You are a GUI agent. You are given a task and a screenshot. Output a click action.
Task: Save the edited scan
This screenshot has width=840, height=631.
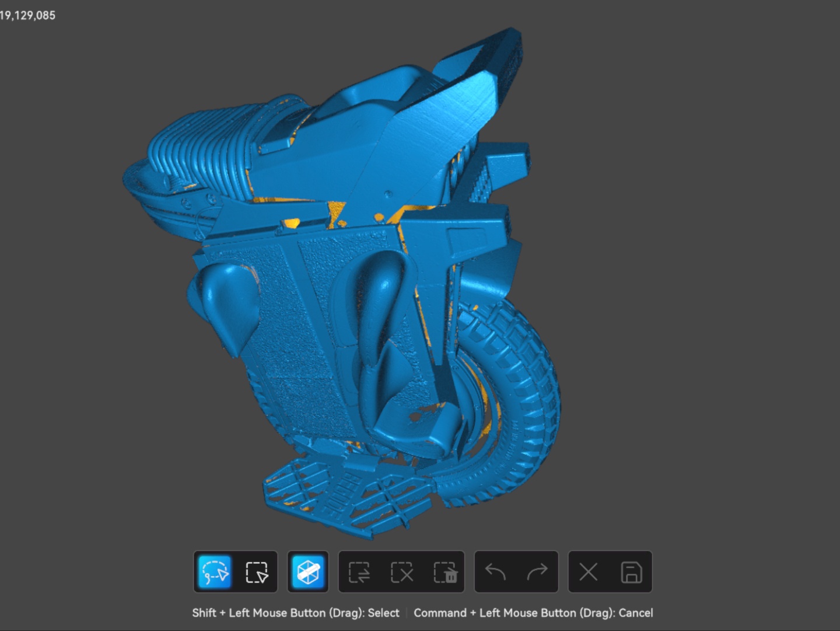point(631,572)
